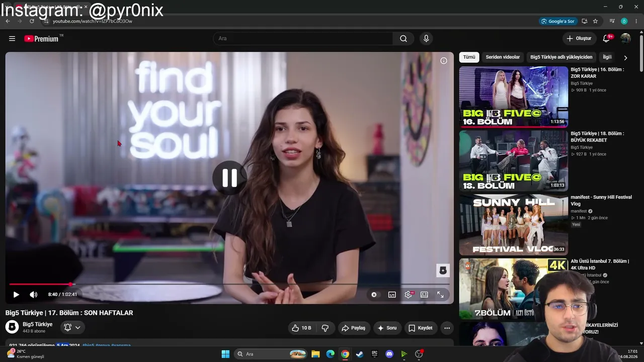
Task: Open the 18. Bölüm BÜYÜK REKABET thumbnail
Action: pyautogui.click(x=514, y=160)
